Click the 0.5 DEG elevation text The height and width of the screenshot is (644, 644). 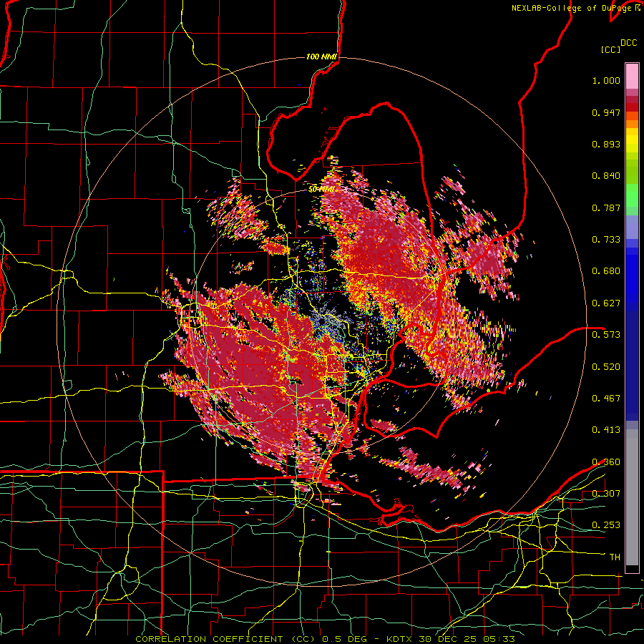click(345, 639)
